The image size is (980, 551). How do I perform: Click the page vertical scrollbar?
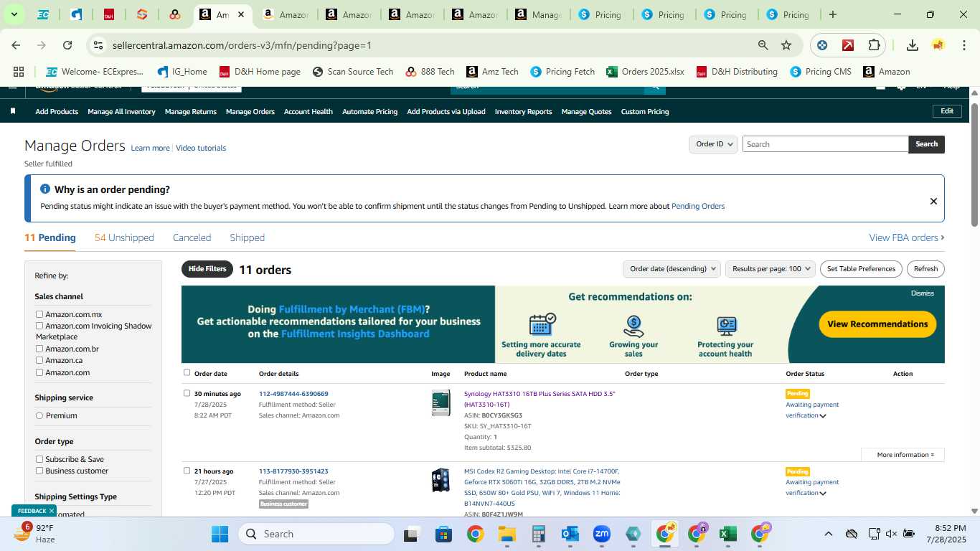[x=974, y=165]
